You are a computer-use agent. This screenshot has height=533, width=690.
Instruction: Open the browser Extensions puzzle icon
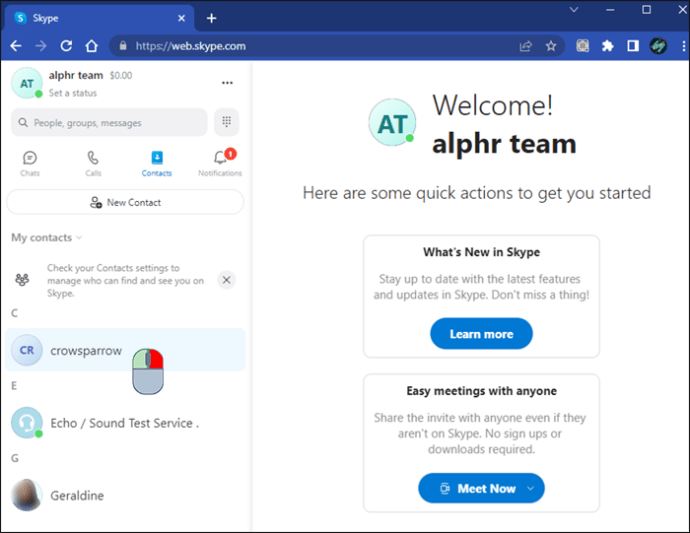click(x=608, y=46)
